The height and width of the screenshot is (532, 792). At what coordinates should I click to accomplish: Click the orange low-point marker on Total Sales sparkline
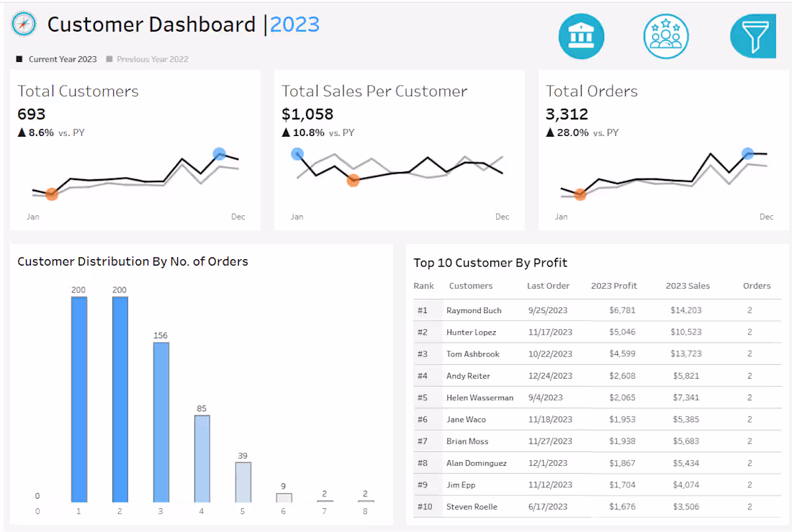[353, 180]
